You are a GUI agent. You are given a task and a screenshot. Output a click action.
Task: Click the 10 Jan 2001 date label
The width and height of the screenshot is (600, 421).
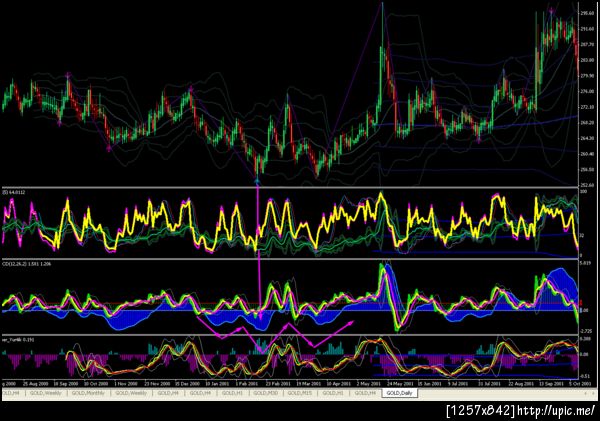218,383
